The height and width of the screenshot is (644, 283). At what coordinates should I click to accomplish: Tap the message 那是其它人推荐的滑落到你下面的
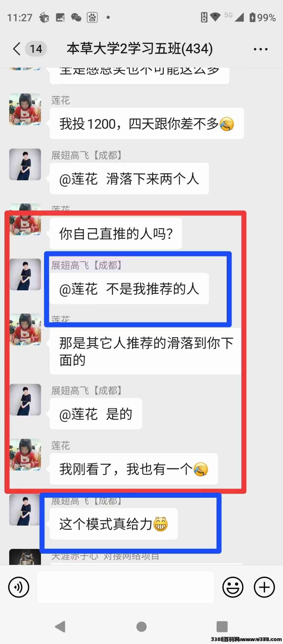(x=146, y=351)
